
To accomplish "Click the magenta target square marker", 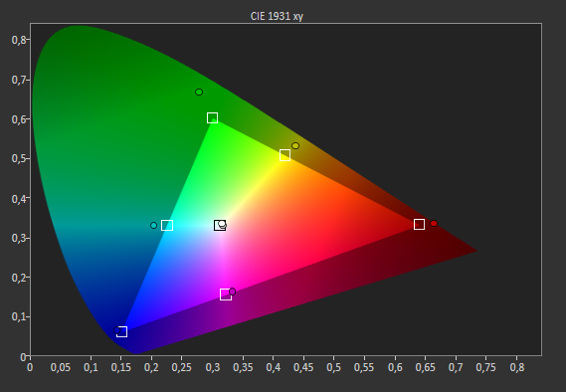I will coord(226,294).
